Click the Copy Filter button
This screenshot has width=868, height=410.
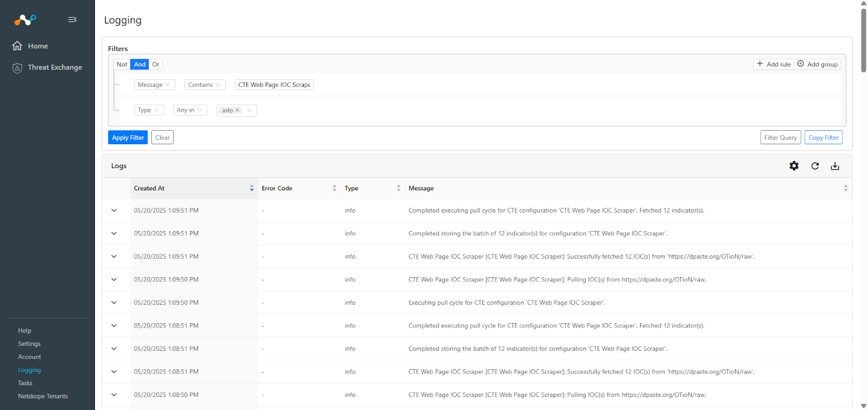tap(823, 138)
